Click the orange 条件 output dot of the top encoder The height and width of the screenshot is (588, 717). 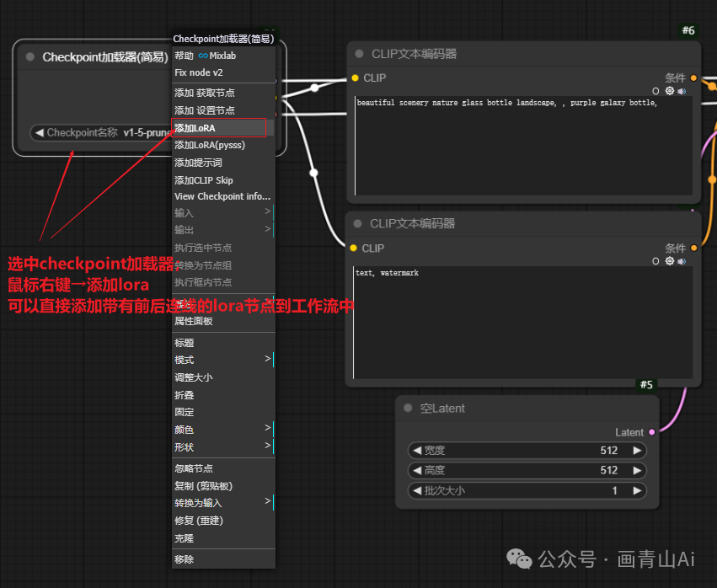coord(693,78)
